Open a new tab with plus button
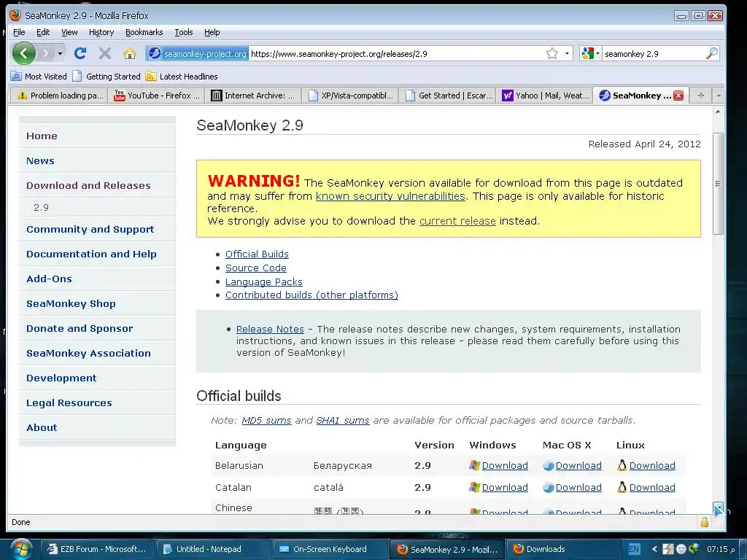Screen dimensions: 747x560 700,96
